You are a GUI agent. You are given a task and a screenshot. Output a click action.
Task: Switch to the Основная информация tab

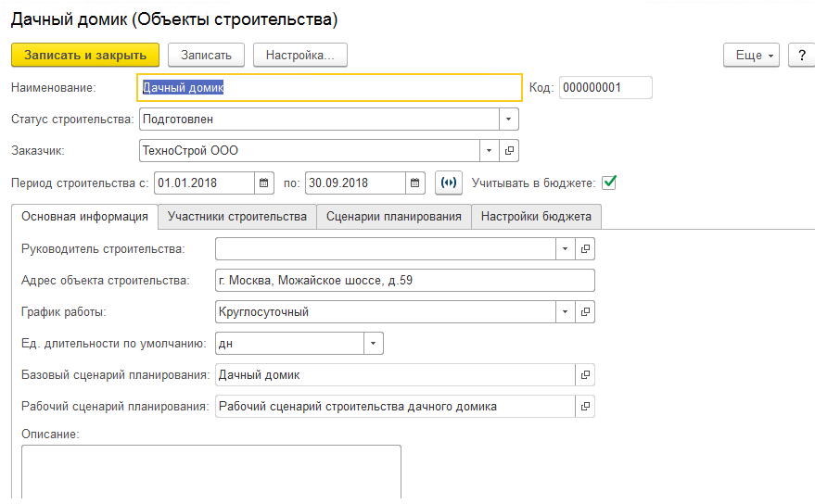(84, 217)
